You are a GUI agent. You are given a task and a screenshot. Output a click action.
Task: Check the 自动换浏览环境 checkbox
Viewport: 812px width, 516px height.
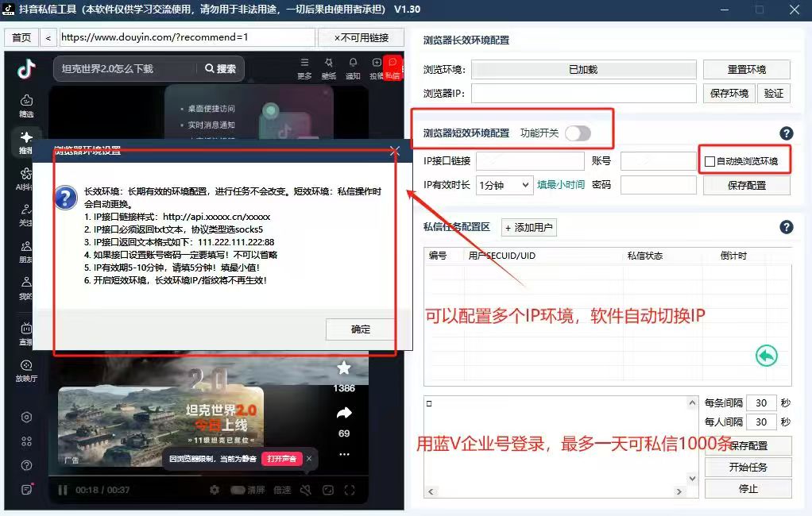pos(710,161)
